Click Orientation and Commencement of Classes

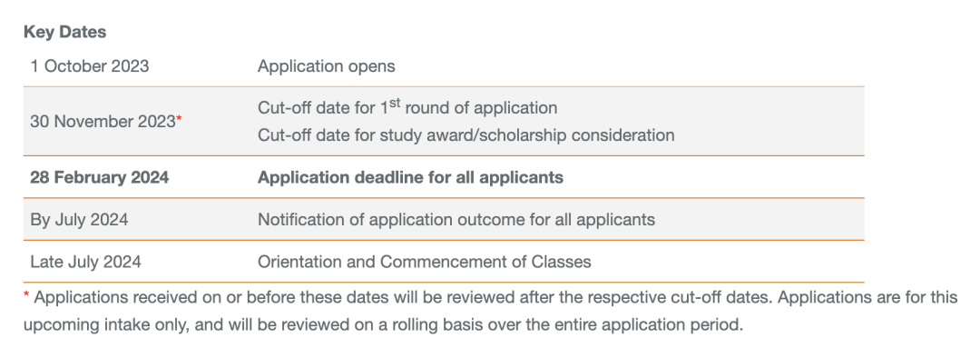point(425,262)
